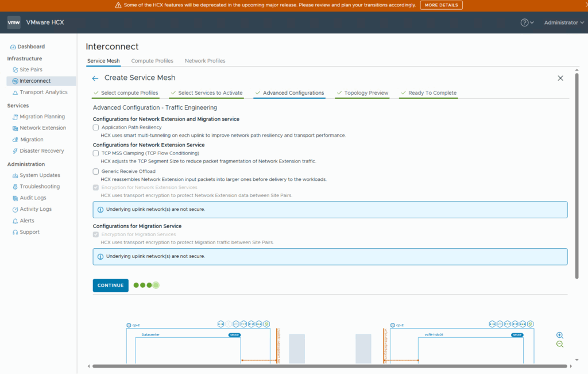The image size is (588, 374).
Task: Toggle Generic Receive Offload checkbox
Action: pos(96,171)
